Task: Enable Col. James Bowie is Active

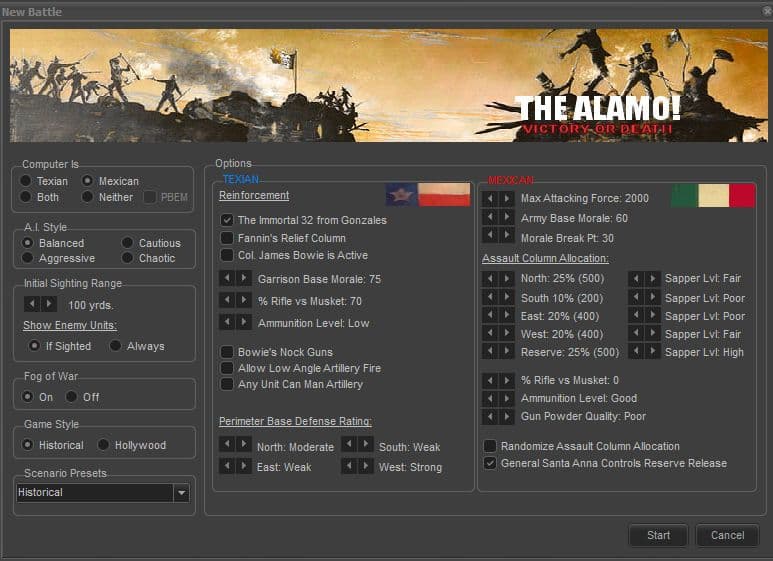Action: tap(227, 255)
